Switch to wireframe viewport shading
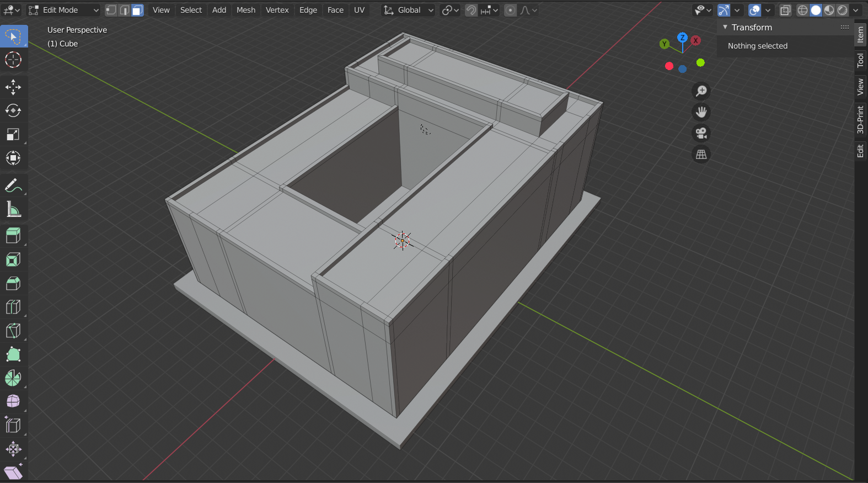 803,10
